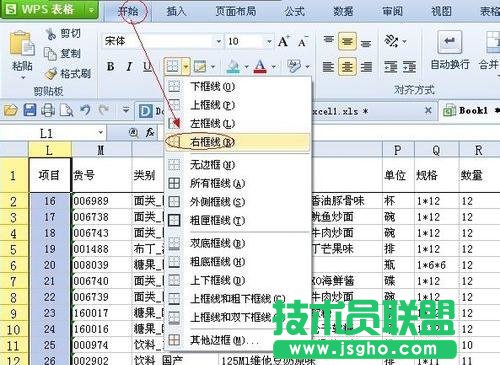
Task: Click the text orientation icon
Action: (x=391, y=41)
